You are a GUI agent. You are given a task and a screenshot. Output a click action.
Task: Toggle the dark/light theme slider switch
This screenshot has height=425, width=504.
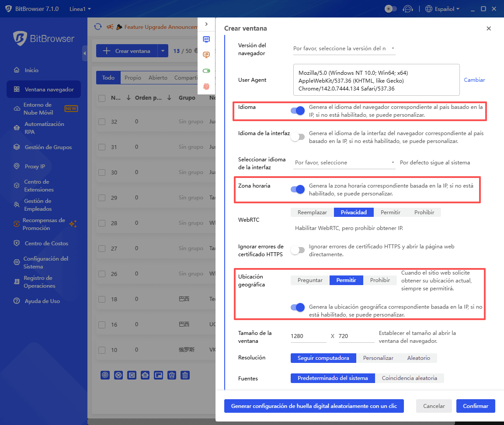[x=390, y=9]
